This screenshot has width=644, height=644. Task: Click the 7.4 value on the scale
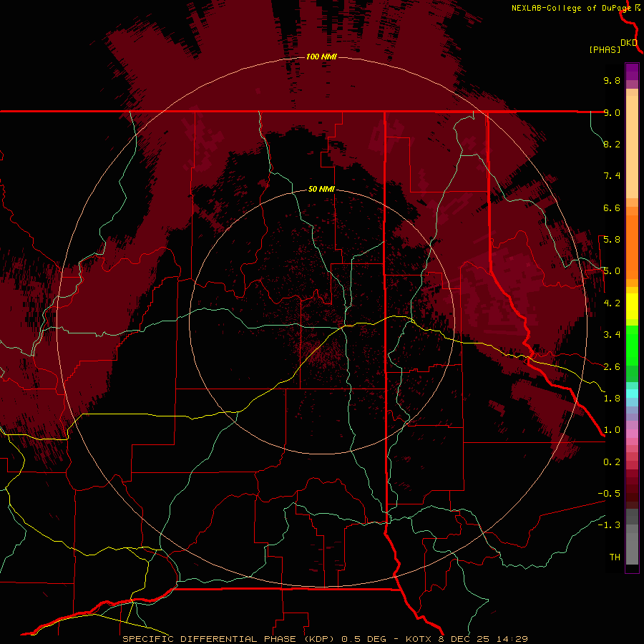[x=612, y=176]
